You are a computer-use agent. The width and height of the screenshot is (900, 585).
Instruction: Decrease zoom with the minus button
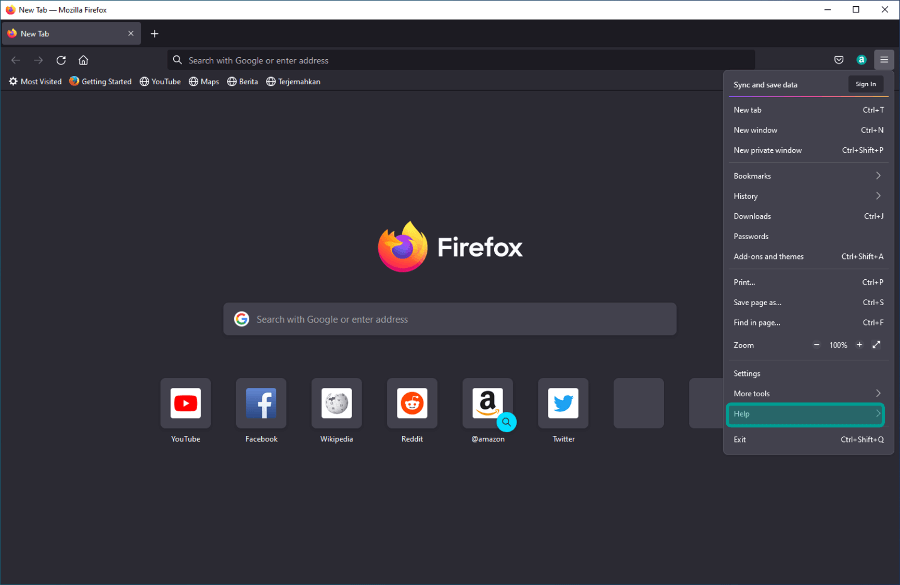(x=816, y=345)
